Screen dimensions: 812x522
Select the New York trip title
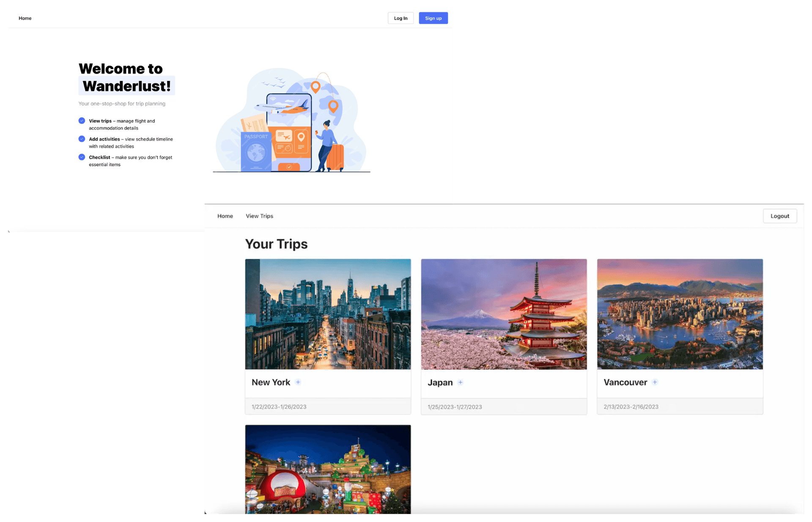[271, 382]
